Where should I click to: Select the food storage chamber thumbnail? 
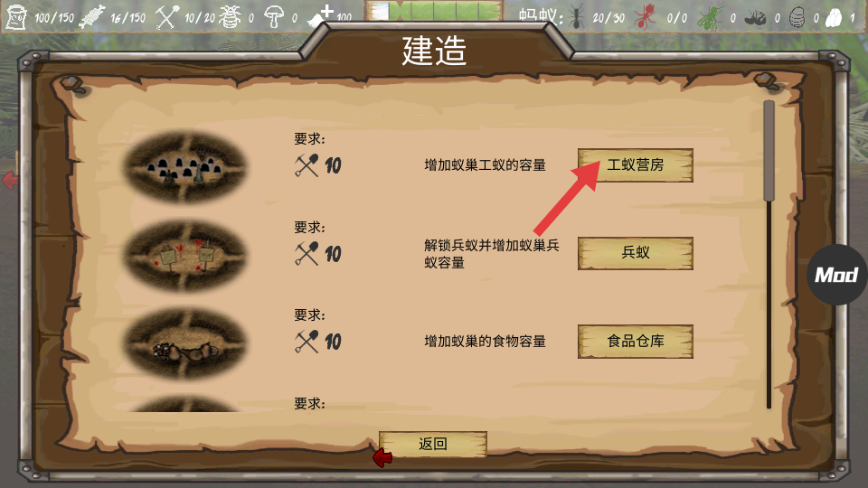184,343
